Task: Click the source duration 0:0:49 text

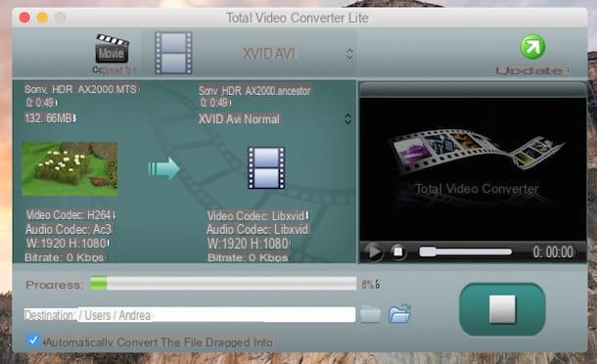Action: [41, 103]
